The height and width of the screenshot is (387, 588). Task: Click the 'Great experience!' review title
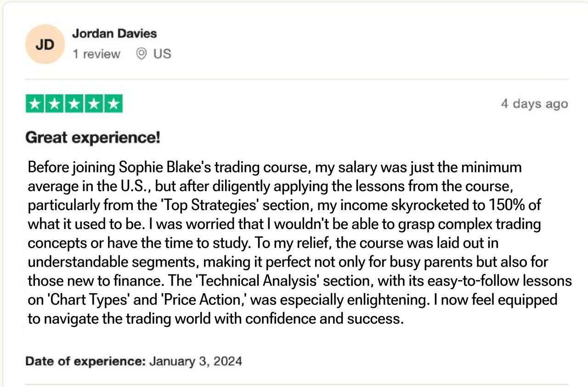(x=93, y=137)
